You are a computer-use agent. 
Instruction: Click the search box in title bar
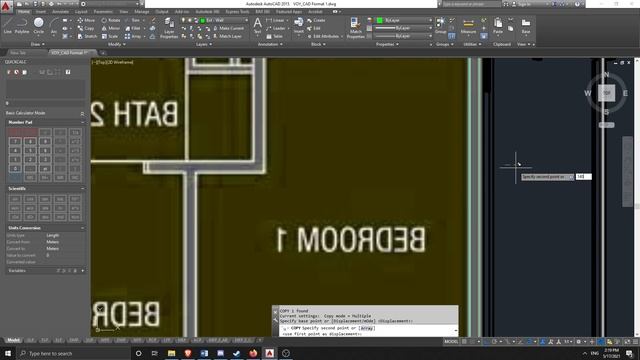pyautogui.click(x=471, y=4)
